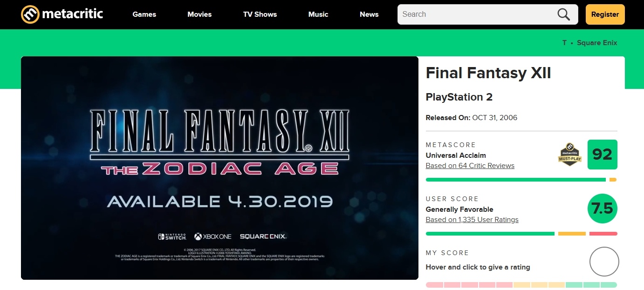Screen dimensions: 644x290
Task: Open Based on 64 Critic Reviews link
Action: point(470,165)
